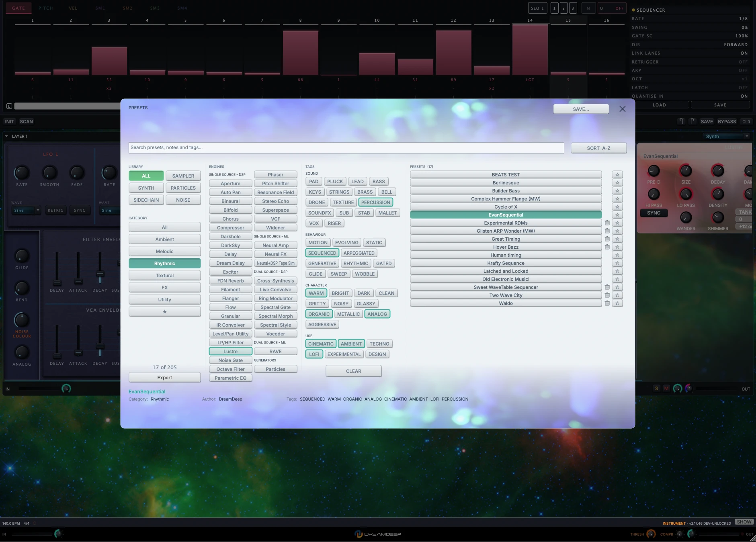Click trash icon for Glisten ARP Wonder
Viewport: 756px width, 542px height.
(607, 231)
